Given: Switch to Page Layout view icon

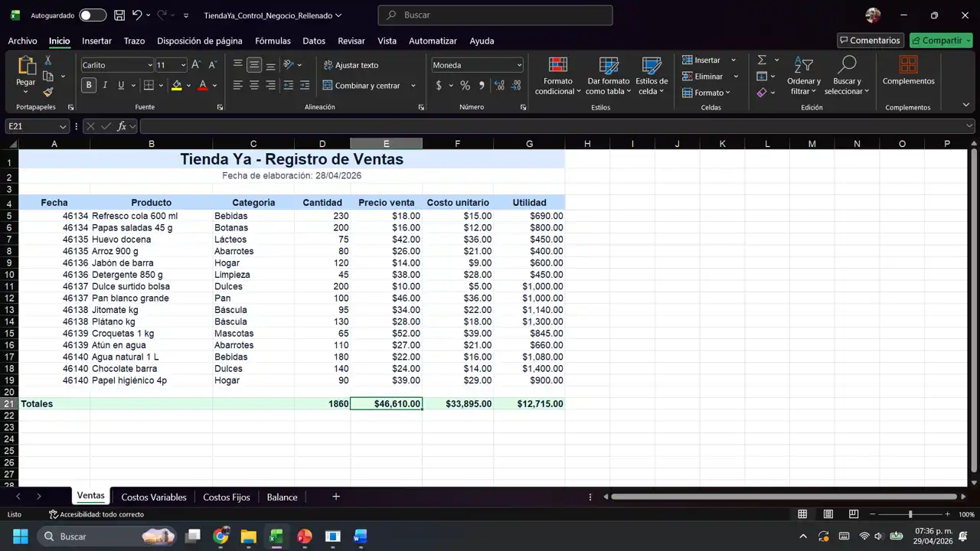Looking at the screenshot, I should coord(828,514).
